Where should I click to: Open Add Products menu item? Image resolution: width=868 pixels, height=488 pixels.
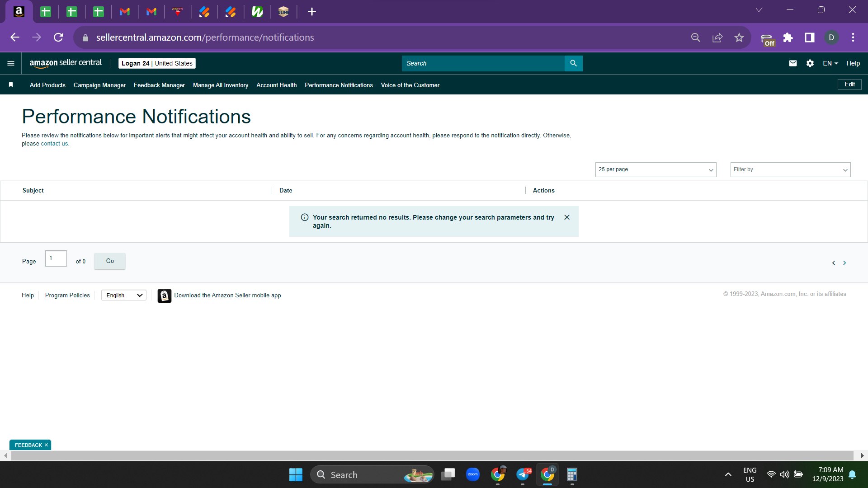[x=47, y=85]
